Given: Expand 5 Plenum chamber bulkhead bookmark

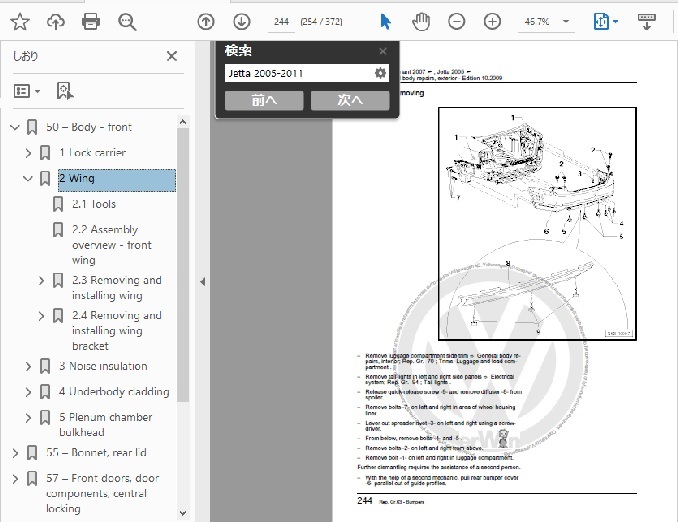Looking at the screenshot, I should pos(28,418).
